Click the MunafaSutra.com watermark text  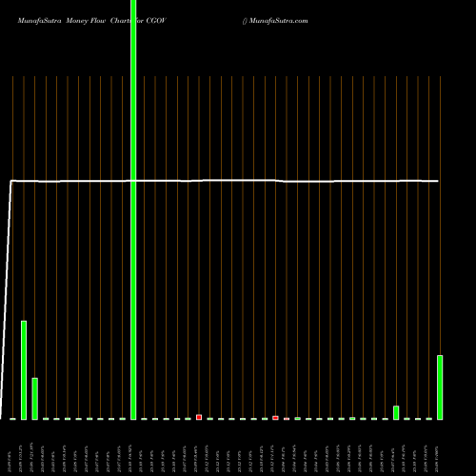pos(278,21)
